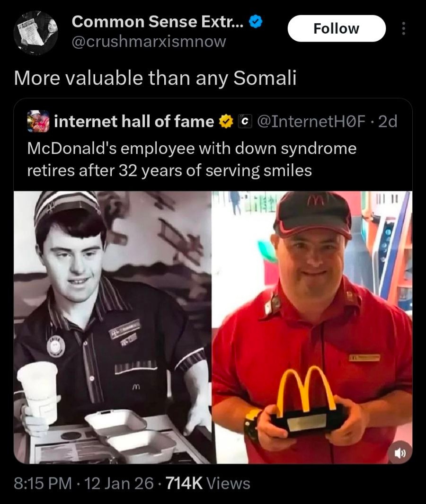This screenshot has height=504, width=426.
Task: Click the tweet text More valuable
Action: point(155,78)
